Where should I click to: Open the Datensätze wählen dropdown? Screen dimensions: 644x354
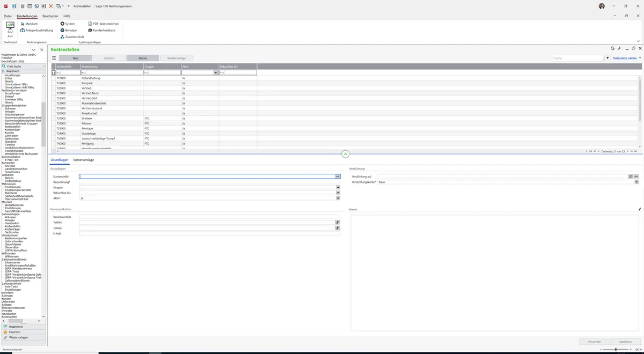[x=627, y=58]
